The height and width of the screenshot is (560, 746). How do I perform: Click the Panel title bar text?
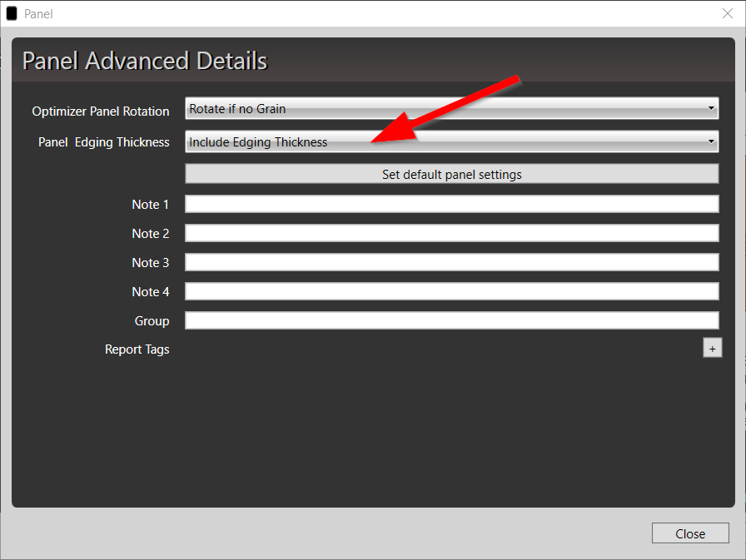click(x=38, y=14)
